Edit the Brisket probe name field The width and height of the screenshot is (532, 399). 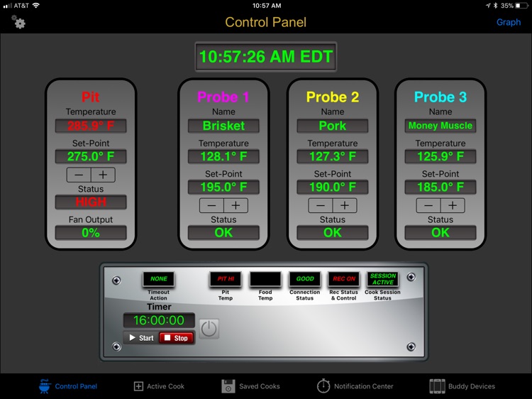tap(223, 126)
